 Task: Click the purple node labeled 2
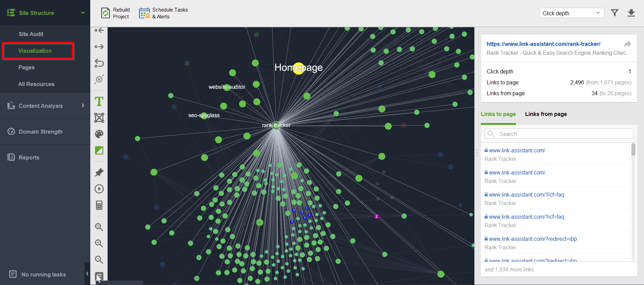(x=376, y=216)
